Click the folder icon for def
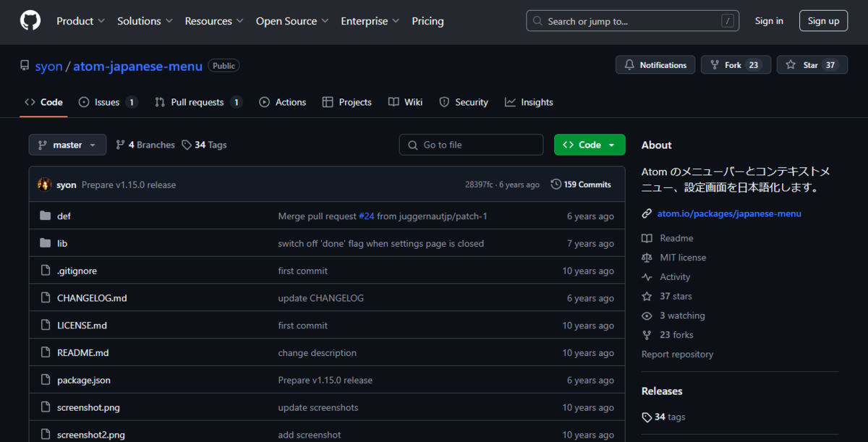This screenshot has height=442, width=868. pos(45,216)
